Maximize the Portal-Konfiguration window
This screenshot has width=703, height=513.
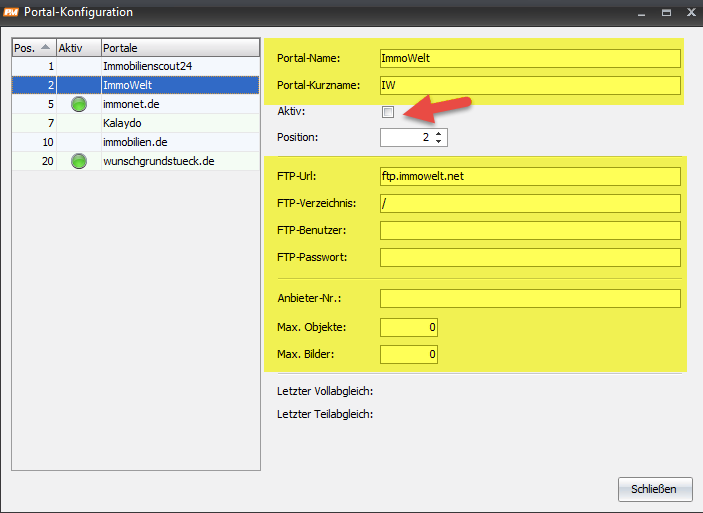click(667, 13)
